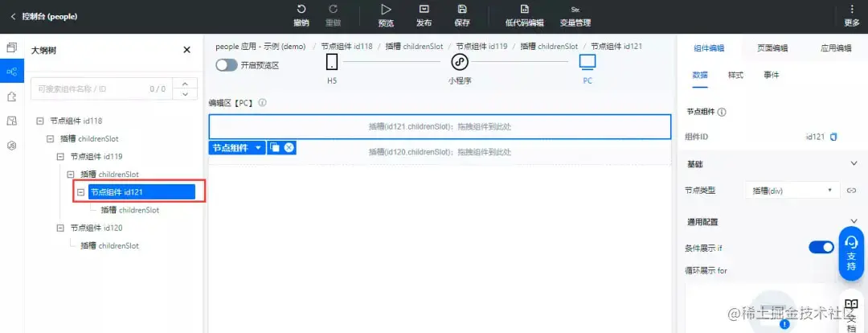Collapse 节点组件 id118 tree node

[x=39, y=121]
